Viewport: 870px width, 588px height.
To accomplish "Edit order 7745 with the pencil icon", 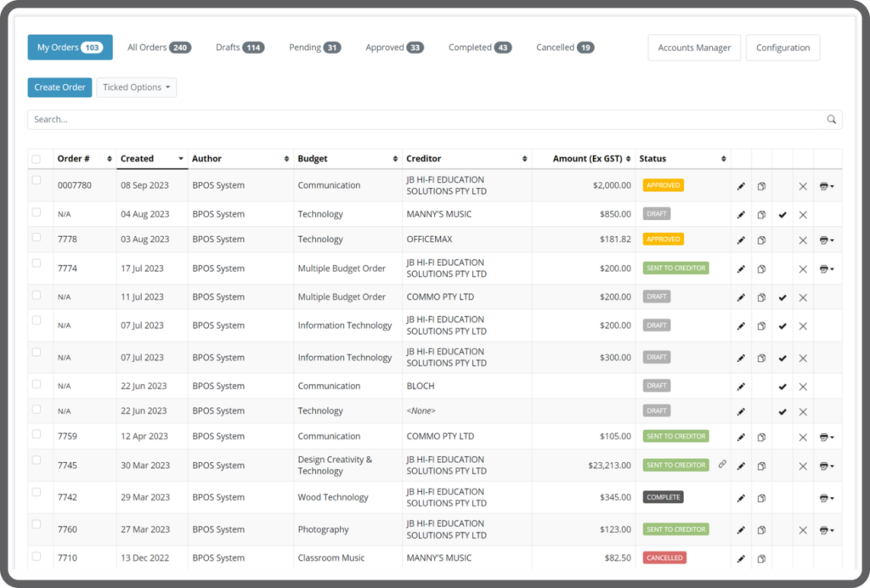I will pos(741,466).
